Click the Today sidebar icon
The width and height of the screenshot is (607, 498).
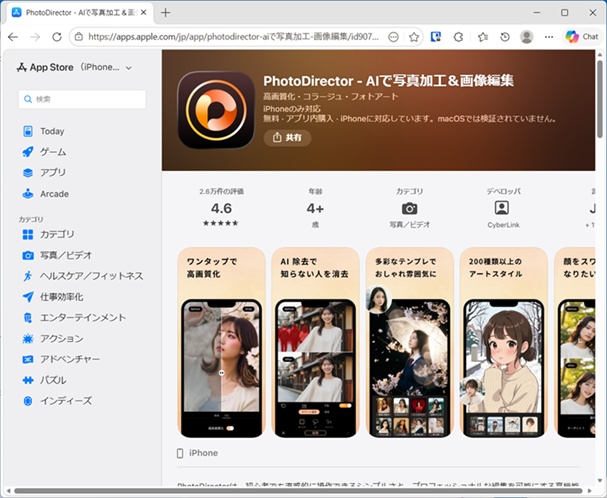[28, 131]
